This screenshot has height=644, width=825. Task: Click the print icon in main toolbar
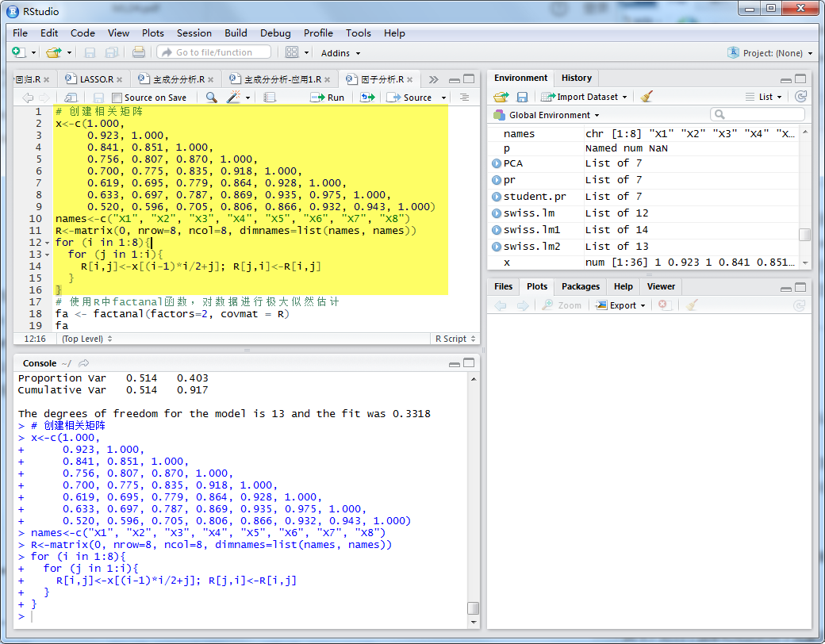(x=139, y=52)
